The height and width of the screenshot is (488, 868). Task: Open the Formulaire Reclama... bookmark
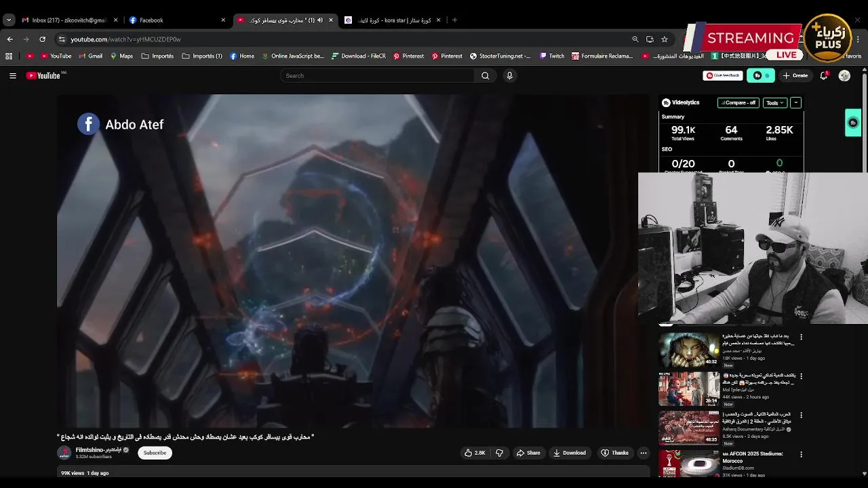click(x=602, y=56)
